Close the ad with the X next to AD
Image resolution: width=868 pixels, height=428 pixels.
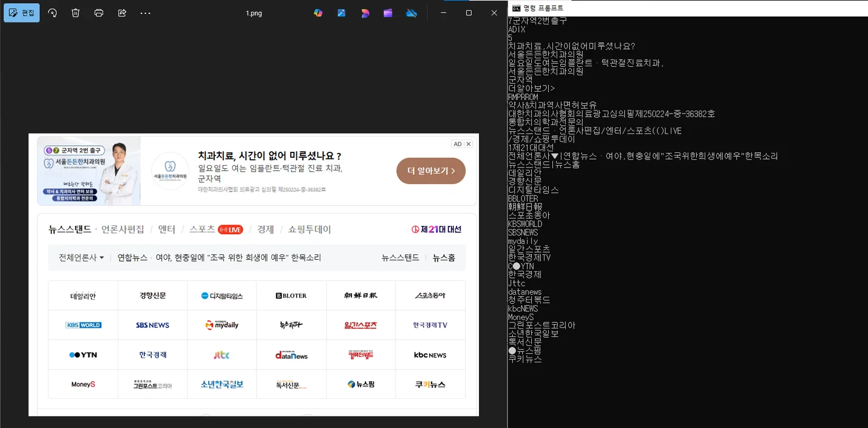(x=469, y=144)
